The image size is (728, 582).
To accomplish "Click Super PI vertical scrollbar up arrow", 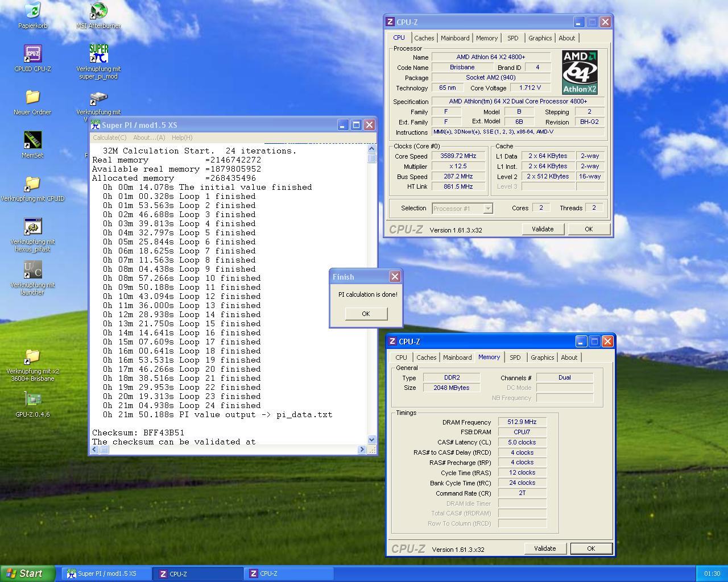I will click(372, 148).
